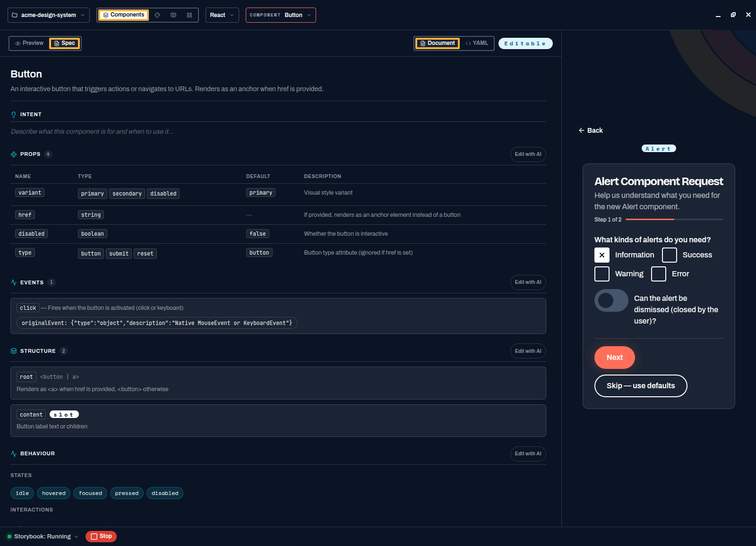Click the href prop name
Screen dimensions: 756x546
[x=25, y=215]
